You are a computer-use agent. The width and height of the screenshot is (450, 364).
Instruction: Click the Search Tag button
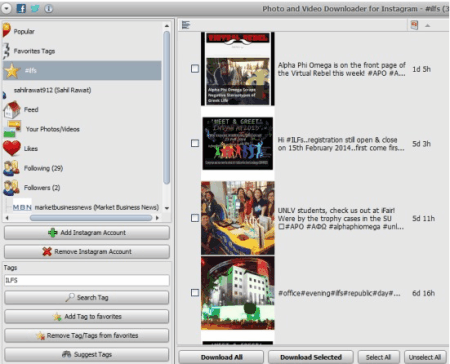tap(87, 298)
